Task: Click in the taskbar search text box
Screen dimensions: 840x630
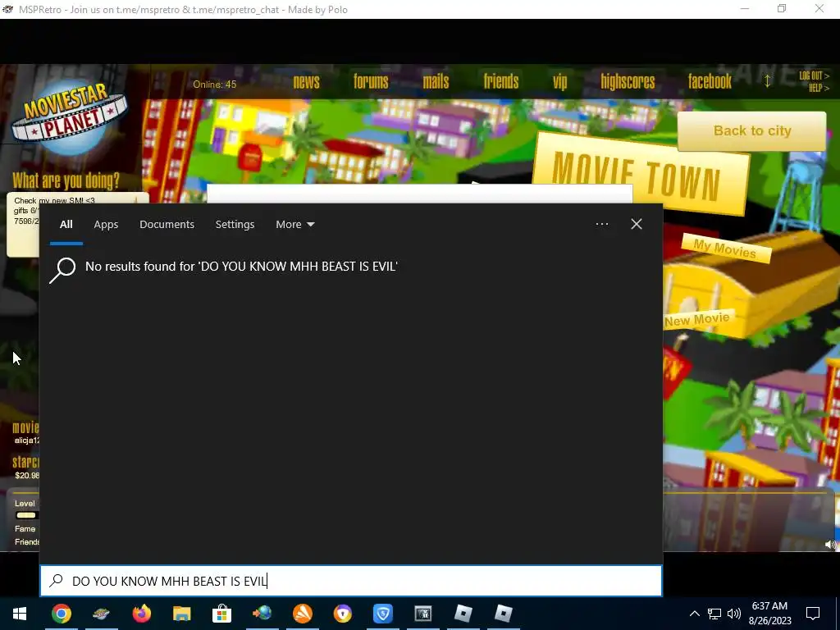Action: tap(351, 581)
